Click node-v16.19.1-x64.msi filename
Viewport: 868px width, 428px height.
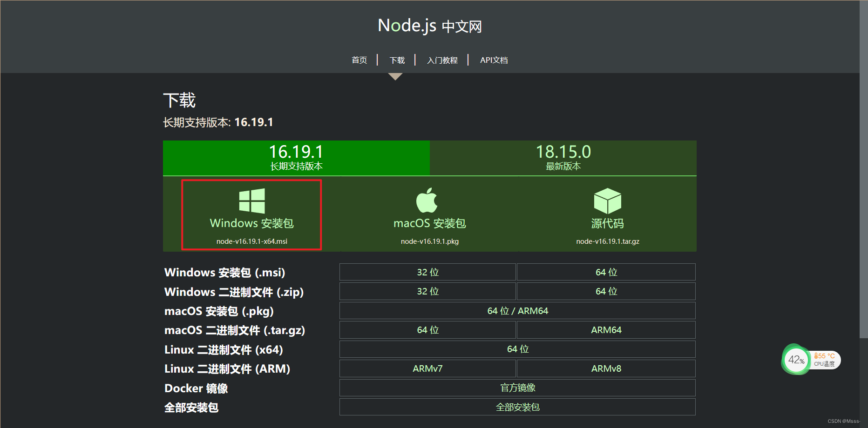pyautogui.click(x=252, y=241)
